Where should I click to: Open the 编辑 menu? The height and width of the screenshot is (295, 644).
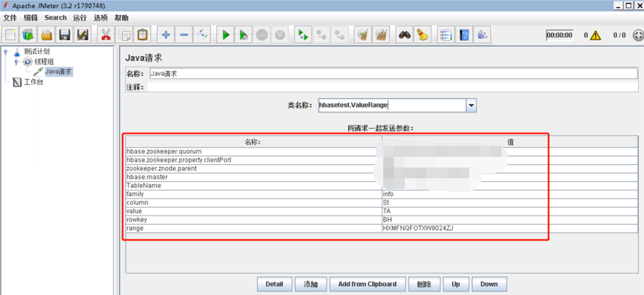pyautogui.click(x=31, y=18)
